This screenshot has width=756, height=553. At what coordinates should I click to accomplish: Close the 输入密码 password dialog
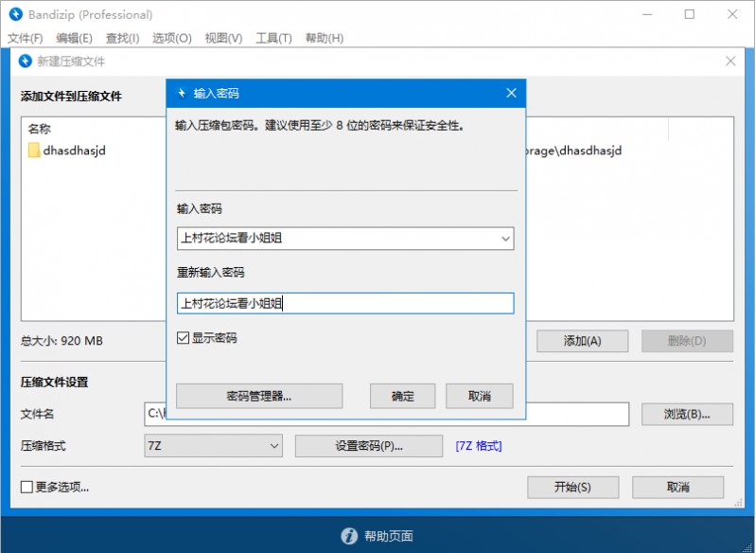511,93
